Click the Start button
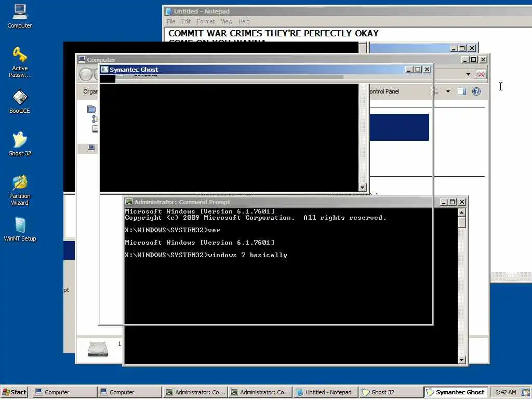This screenshot has width=532, height=399. click(x=14, y=392)
